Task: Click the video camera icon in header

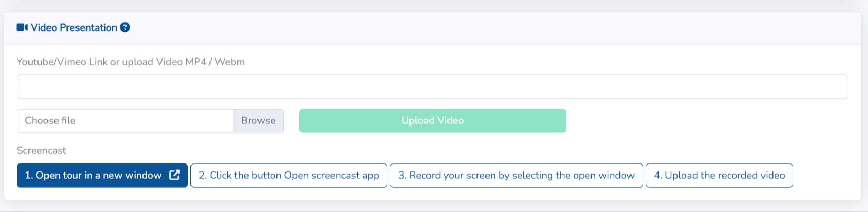Action: coord(22,27)
